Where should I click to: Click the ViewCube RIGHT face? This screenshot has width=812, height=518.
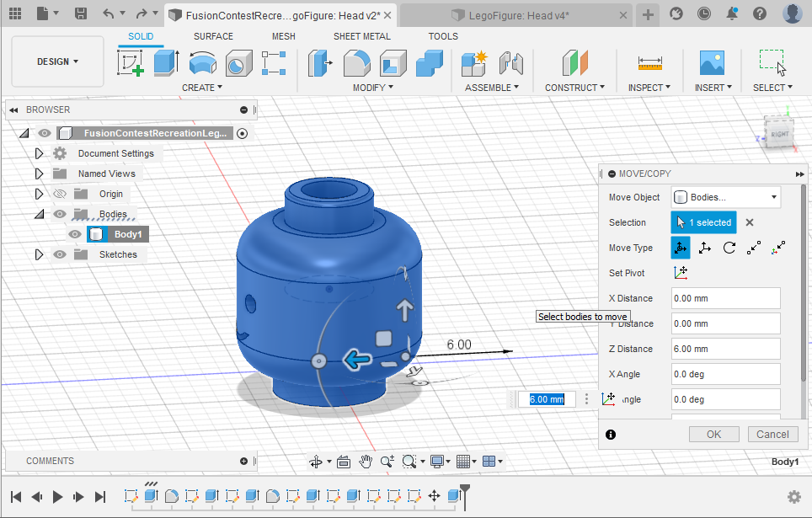[779, 134]
